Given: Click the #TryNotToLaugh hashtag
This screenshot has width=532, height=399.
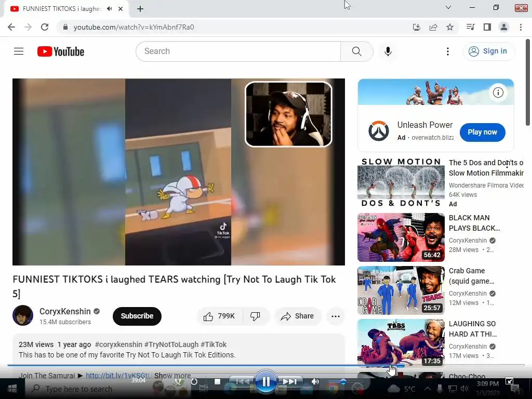Looking at the screenshot, I should click(x=171, y=344).
